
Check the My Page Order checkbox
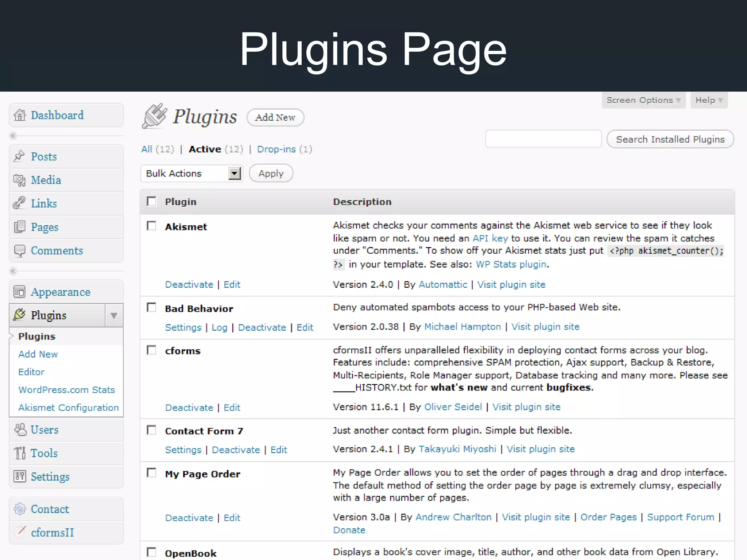point(151,473)
